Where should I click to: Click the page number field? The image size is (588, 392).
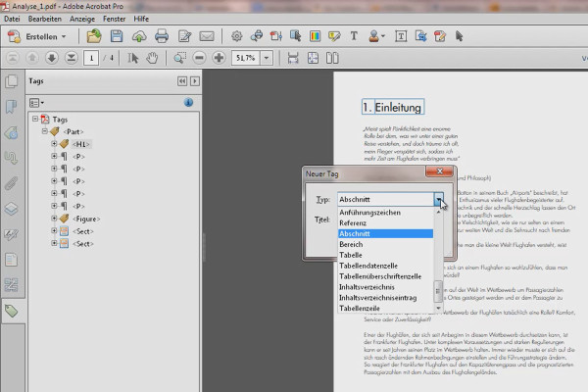point(91,58)
